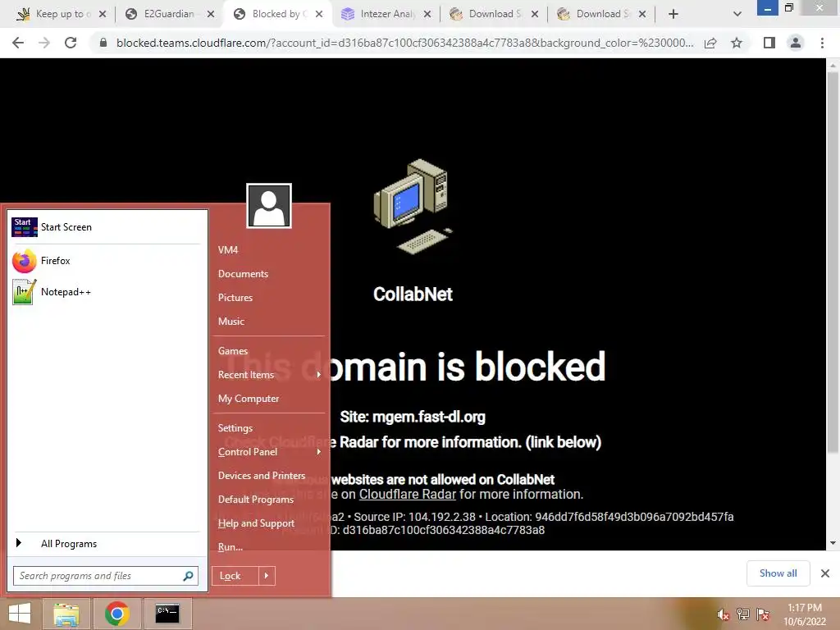
Task: Open the tab search dropdown chevron
Action: [x=737, y=15]
